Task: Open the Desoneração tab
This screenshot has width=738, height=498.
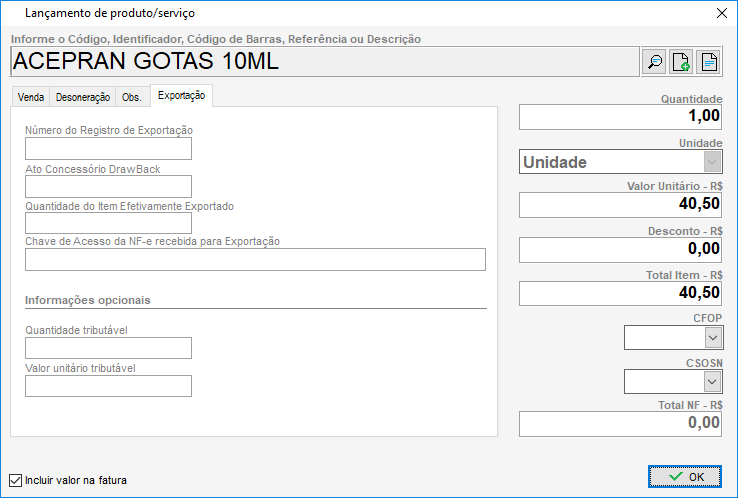Action: pos(82,97)
